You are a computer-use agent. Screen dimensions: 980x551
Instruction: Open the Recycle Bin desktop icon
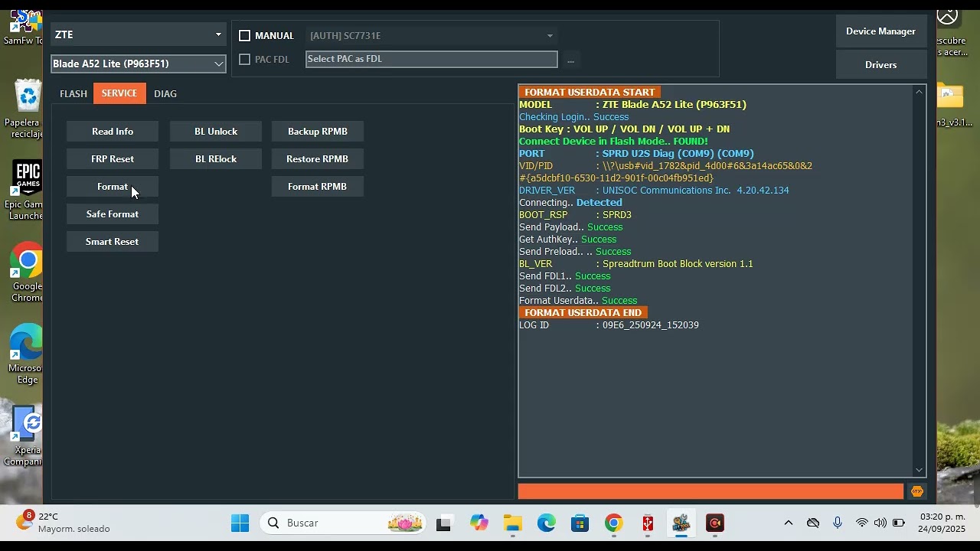click(x=28, y=109)
